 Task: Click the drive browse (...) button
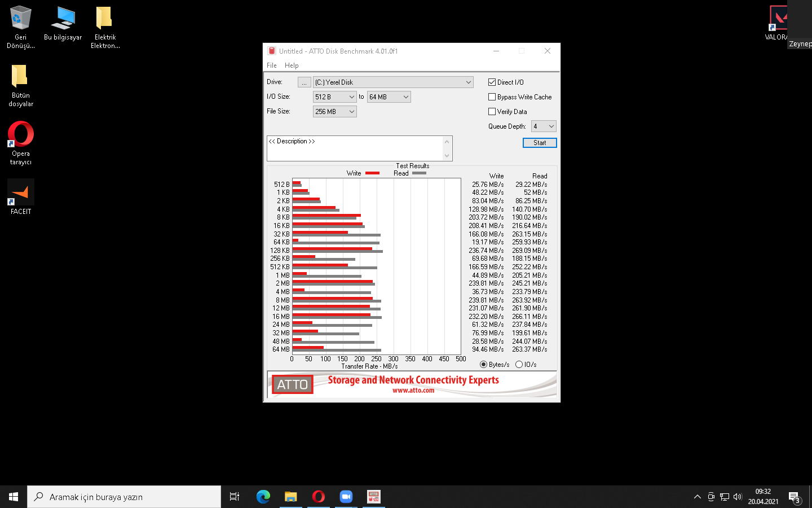[304, 82]
